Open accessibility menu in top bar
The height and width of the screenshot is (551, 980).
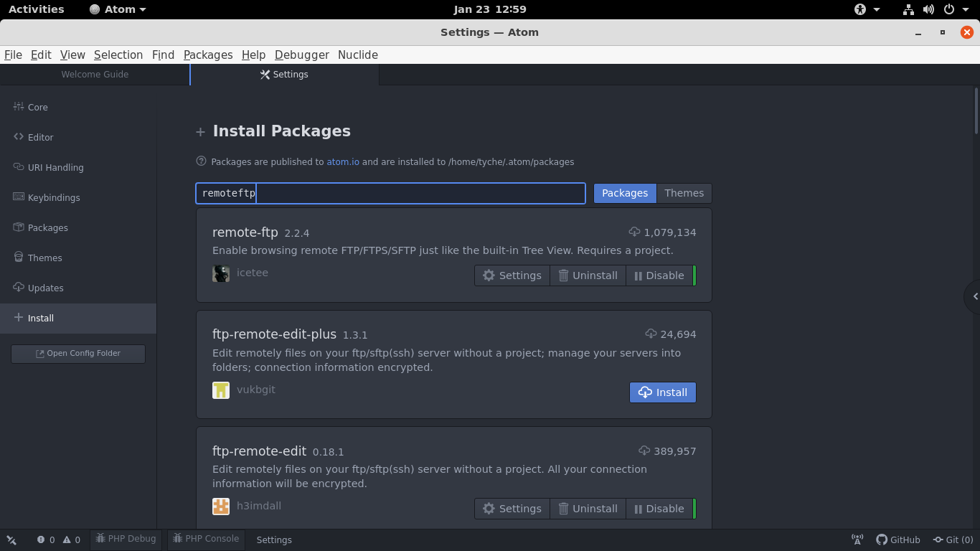tap(867, 9)
